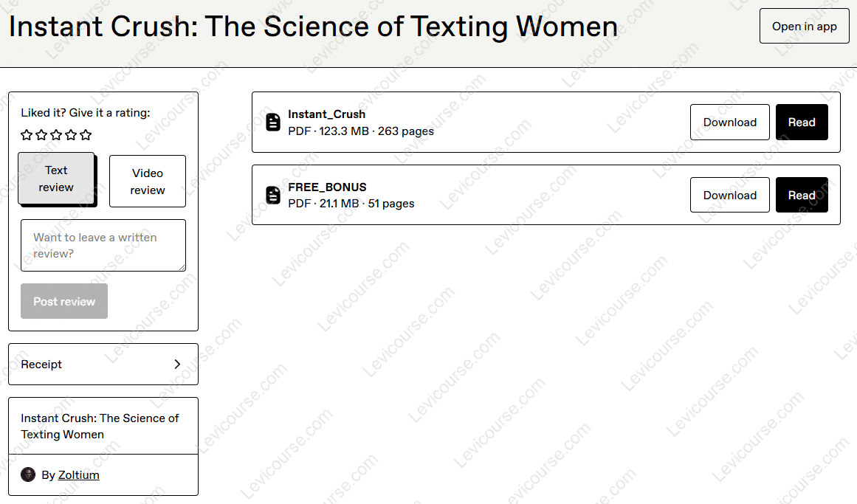Click the first rating star
Image resolution: width=857 pixels, height=504 pixels.
point(27,135)
